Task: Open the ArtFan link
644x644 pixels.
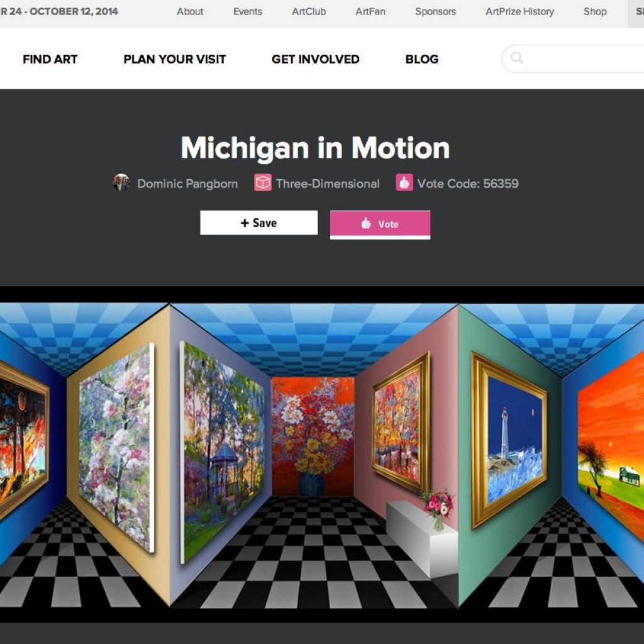Action: (370, 11)
